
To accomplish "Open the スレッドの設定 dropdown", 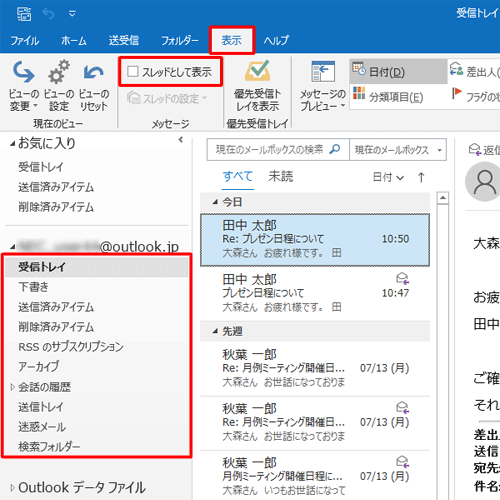I will (x=167, y=99).
